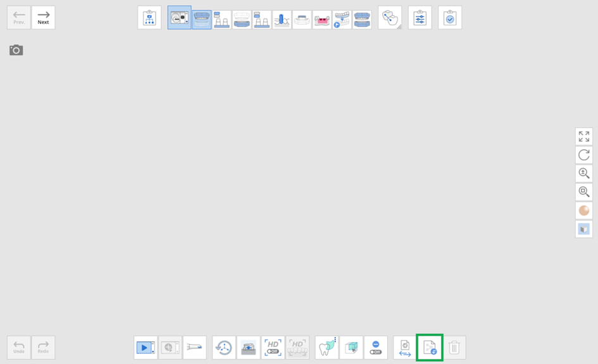
Task: Open the tooth area selection tool
Action: 327,348
